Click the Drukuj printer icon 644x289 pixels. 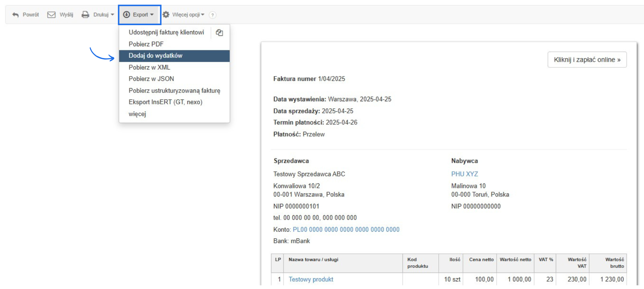86,15
